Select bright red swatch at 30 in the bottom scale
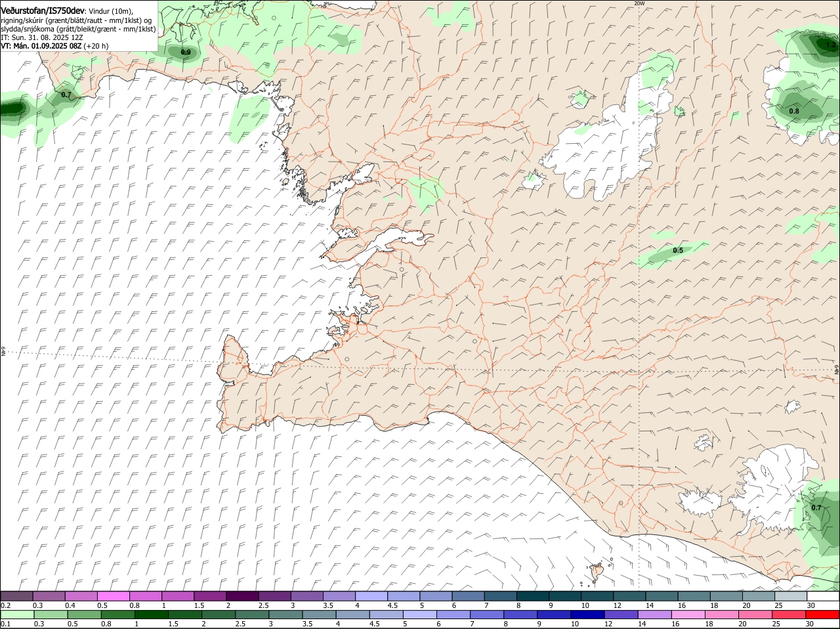 [823, 615]
